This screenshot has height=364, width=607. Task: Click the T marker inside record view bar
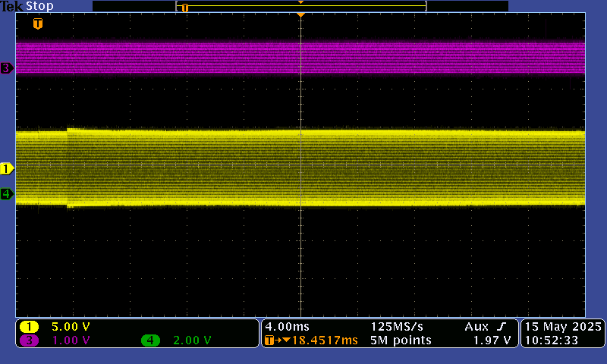coord(184,8)
